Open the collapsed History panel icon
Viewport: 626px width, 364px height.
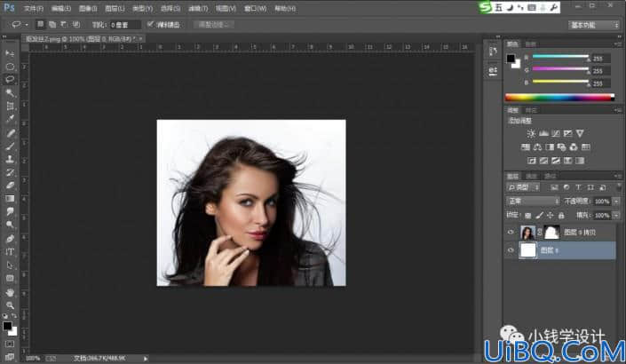pyautogui.click(x=493, y=51)
